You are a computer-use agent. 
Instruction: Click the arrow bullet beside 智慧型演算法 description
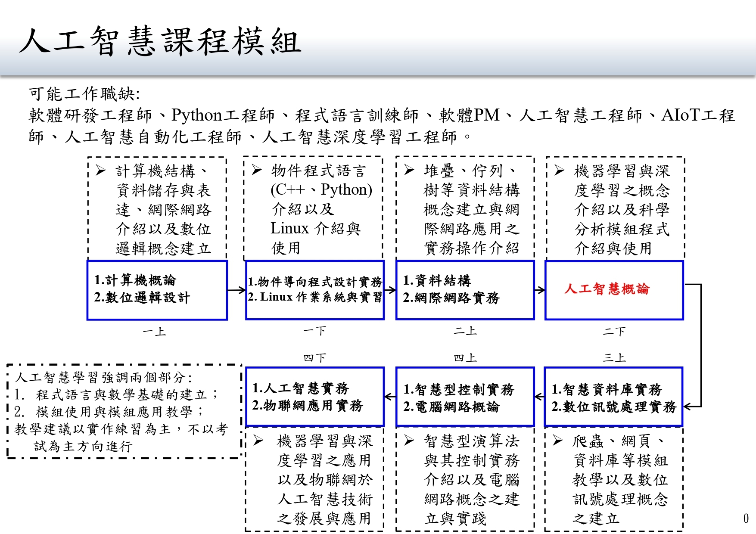pos(409,440)
